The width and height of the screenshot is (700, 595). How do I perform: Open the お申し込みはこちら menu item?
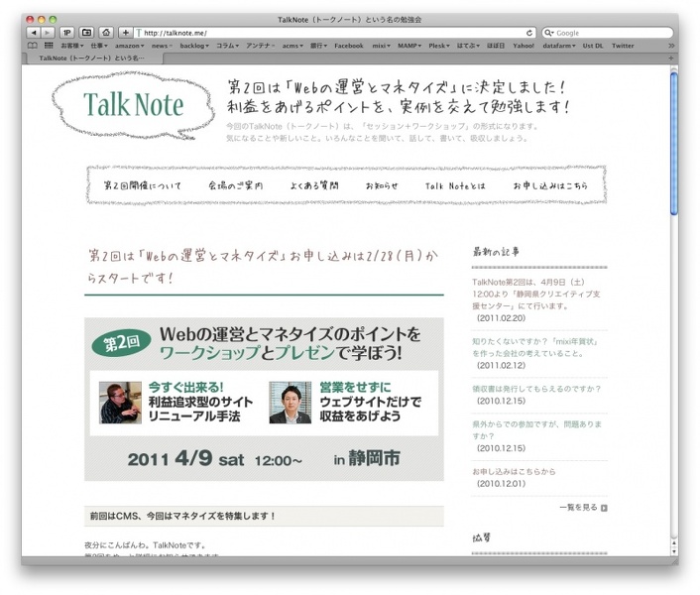point(550,185)
